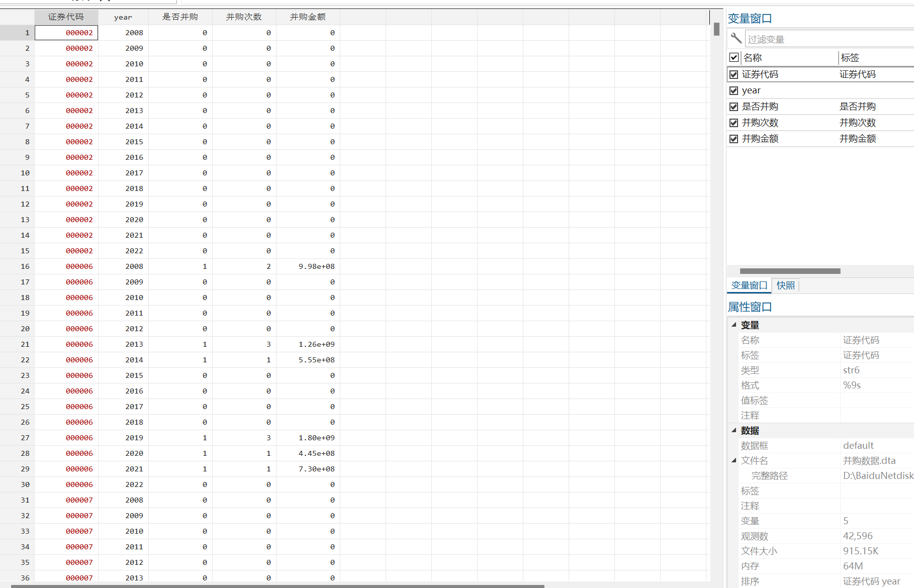The height and width of the screenshot is (588, 914).
Task: Click the 1.26e+09 amount cell
Action: pyautogui.click(x=308, y=344)
